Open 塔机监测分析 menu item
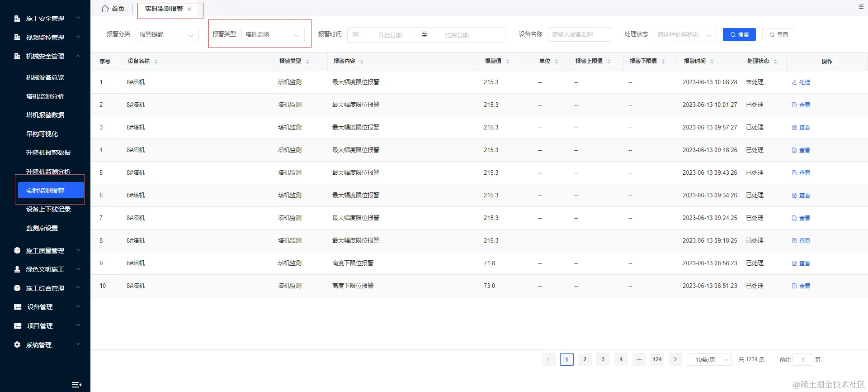This screenshot has width=868, height=392. coord(45,96)
